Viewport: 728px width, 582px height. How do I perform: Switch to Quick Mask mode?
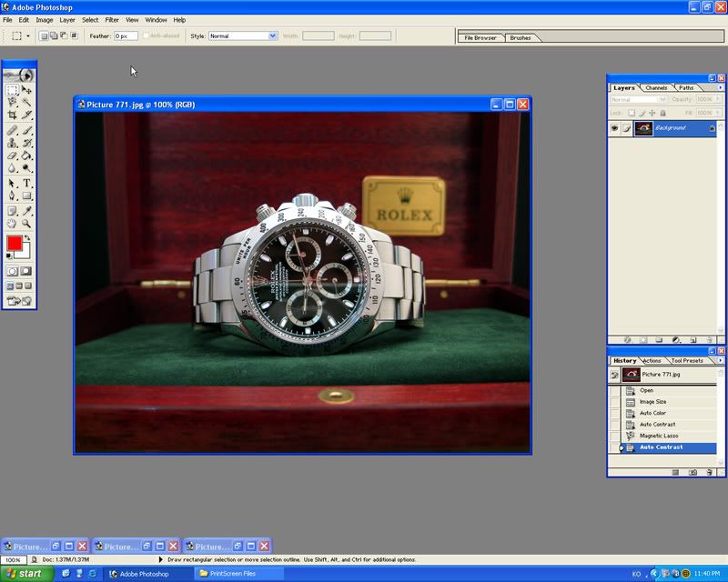tap(26, 271)
